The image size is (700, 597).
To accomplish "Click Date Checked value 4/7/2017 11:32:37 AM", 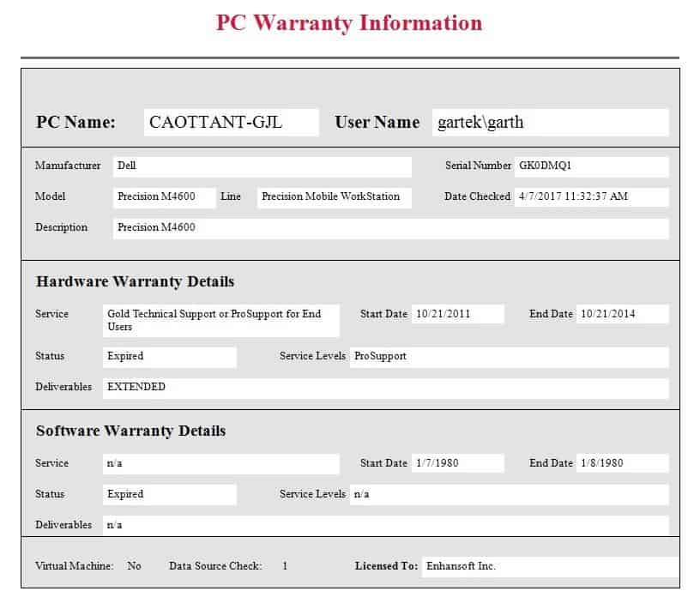I will [x=592, y=197].
